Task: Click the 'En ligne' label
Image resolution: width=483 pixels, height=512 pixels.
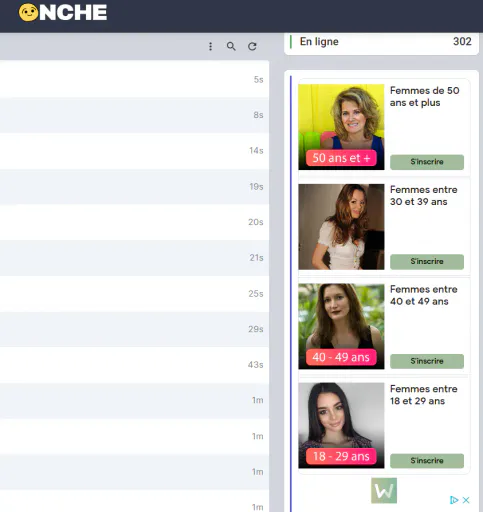Action: pyautogui.click(x=319, y=42)
